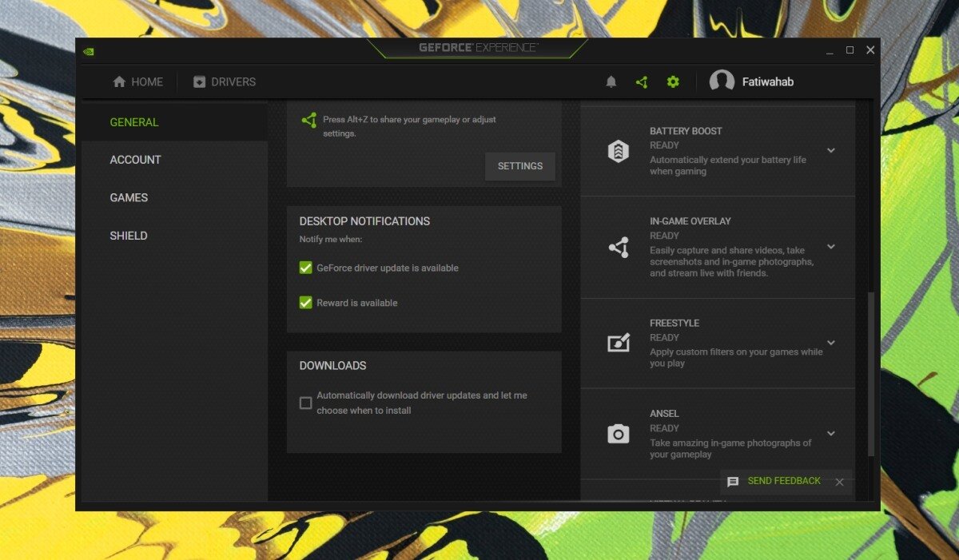Uncheck Reward is available notification
This screenshot has height=560, width=959.
(x=305, y=303)
